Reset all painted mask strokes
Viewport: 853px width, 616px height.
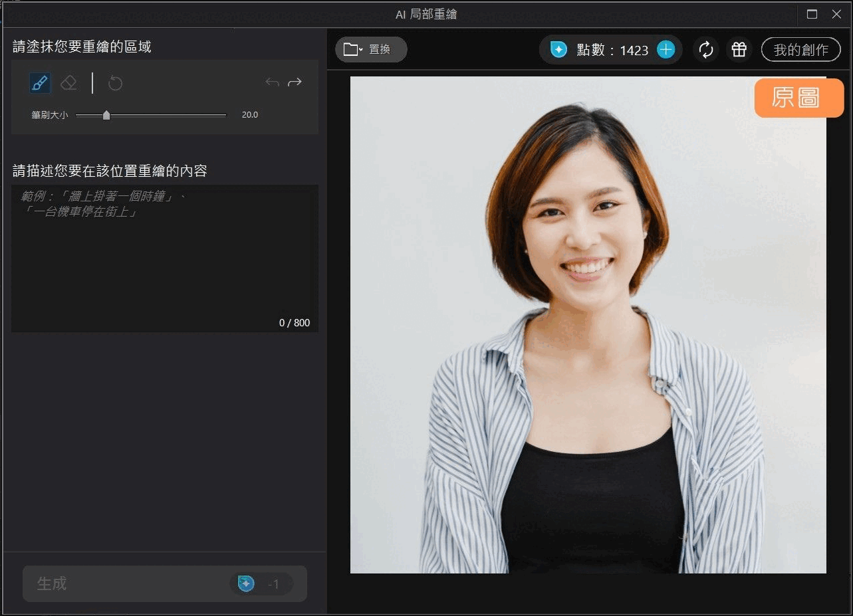point(115,82)
